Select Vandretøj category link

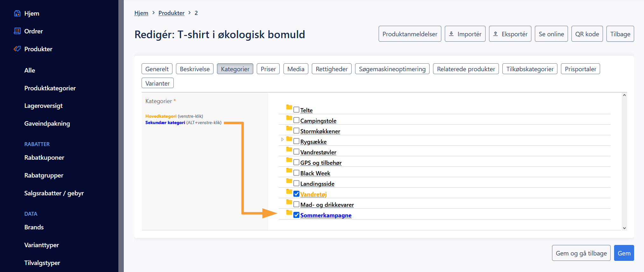point(313,194)
